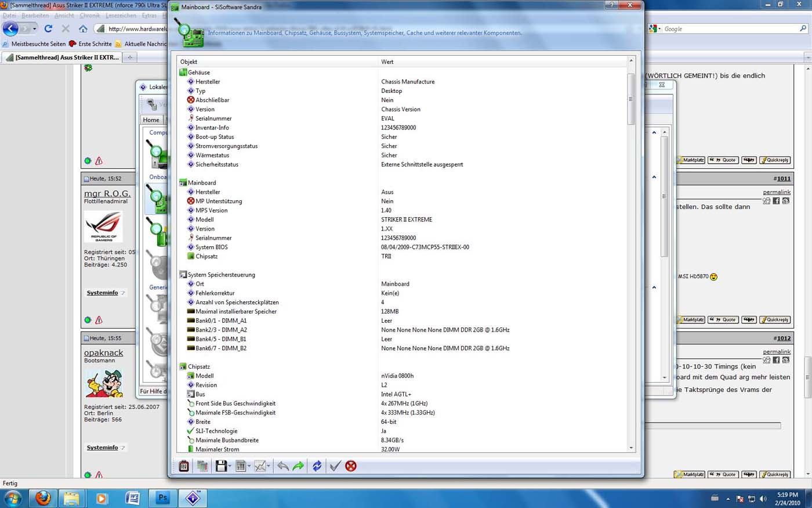This screenshot has width=812, height=508.
Task: Open the Chronik menu
Action: click(x=90, y=16)
